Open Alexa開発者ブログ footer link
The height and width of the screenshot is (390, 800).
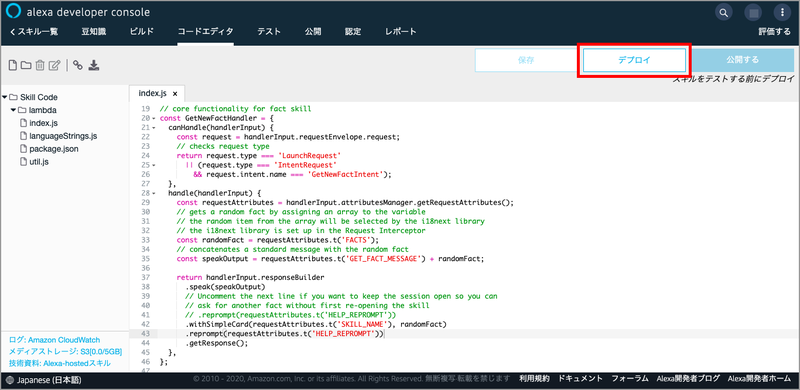tap(688, 379)
